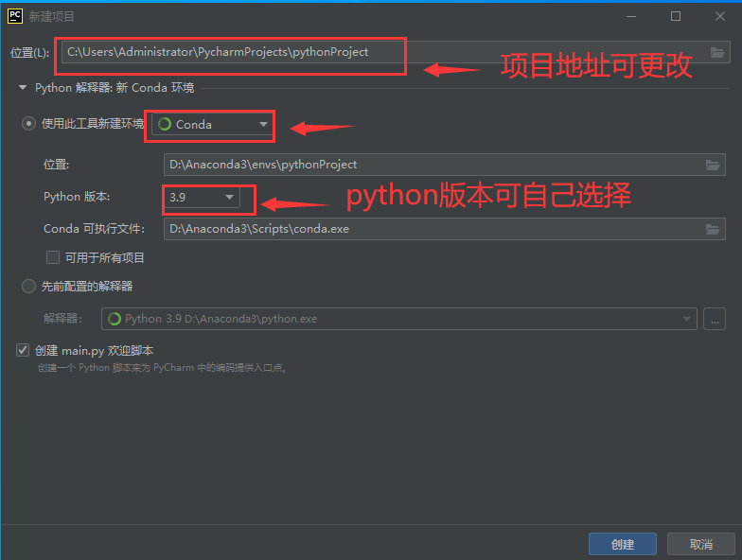Image resolution: width=742 pixels, height=560 pixels.
Task: Maximize the New Project dialog window
Action: point(676,16)
